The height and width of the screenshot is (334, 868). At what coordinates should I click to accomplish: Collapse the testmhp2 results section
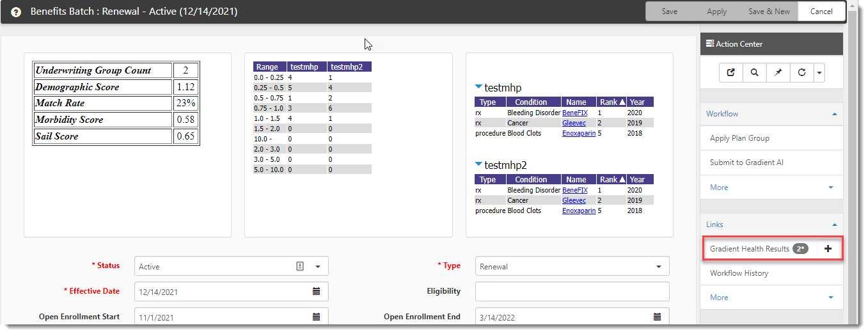point(478,165)
